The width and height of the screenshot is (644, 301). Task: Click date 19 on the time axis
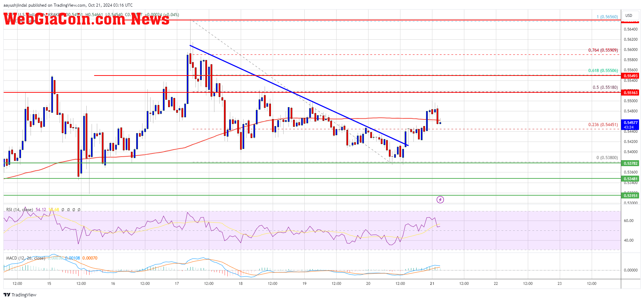304,283
